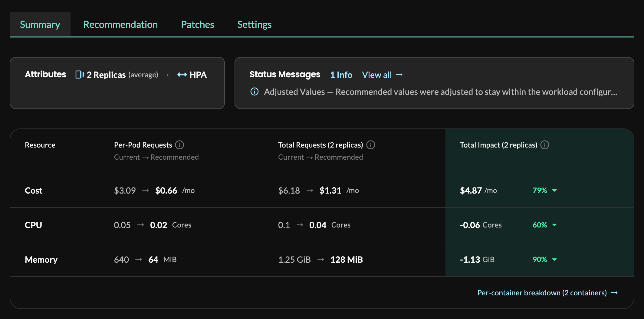The height and width of the screenshot is (319, 644).
Task: Click the Replicas icon in Attributes
Action: coord(80,75)
